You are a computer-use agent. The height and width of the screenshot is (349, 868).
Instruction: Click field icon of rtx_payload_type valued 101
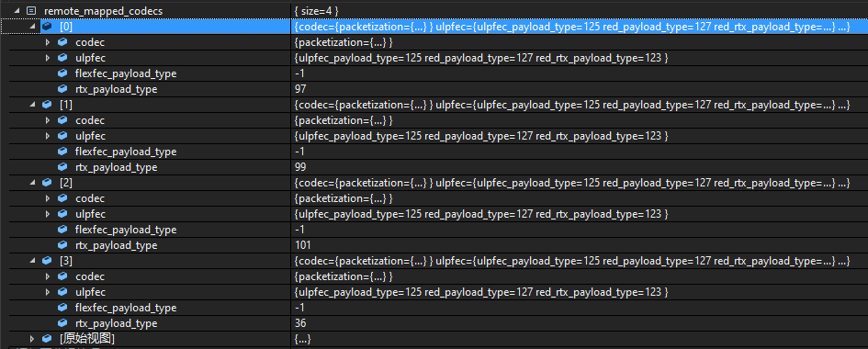click(x=62, y=245)
